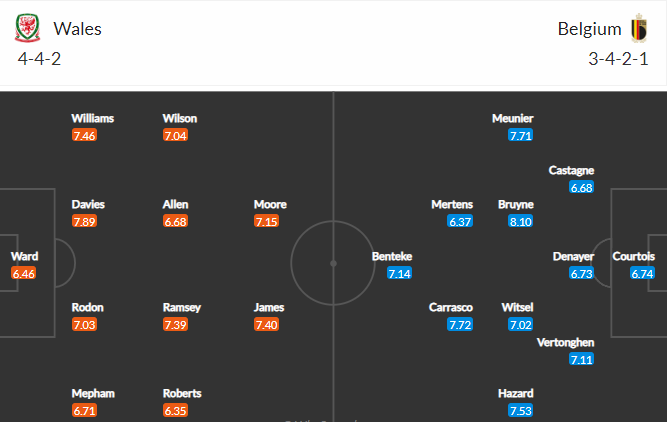
Task: Select Davies' 7.89 rating badge
Action: (x=84, y=221)
